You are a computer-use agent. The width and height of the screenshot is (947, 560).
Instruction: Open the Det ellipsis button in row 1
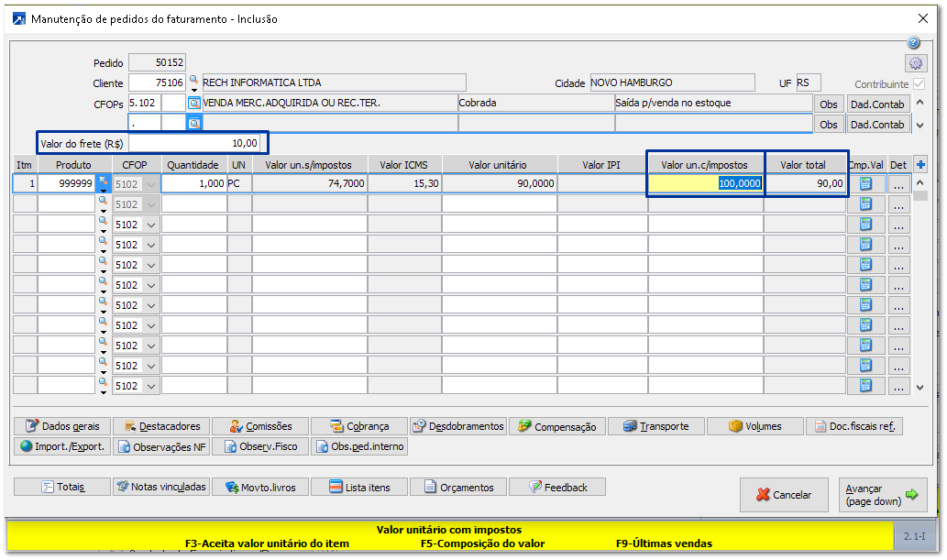[898, 184]
